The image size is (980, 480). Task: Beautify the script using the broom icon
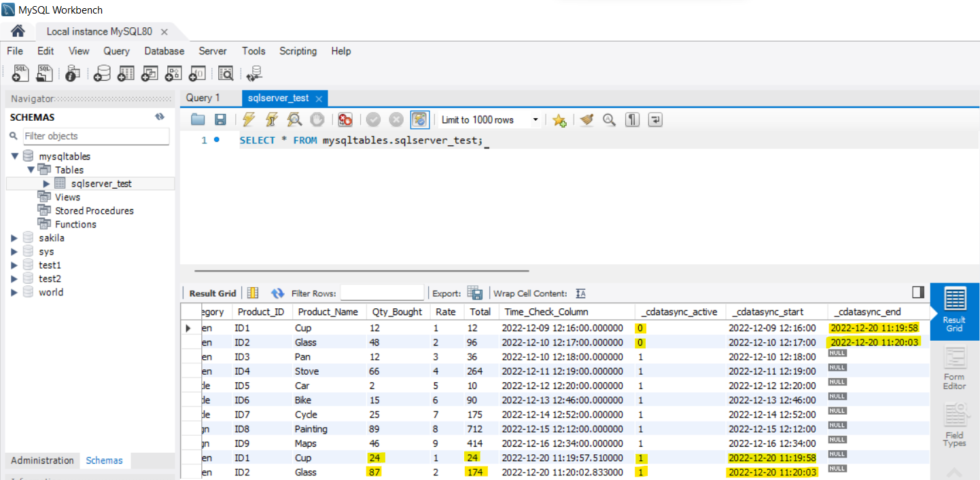[x=586, y=119]
